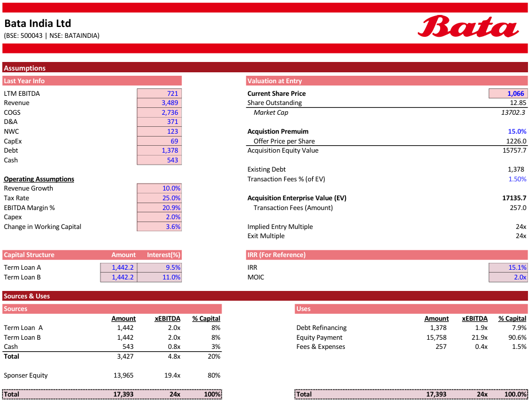This screenshot has width=532, height=404.
Task: Select the Revenue Growth 10.0% cell
Action: coord(160,188)
